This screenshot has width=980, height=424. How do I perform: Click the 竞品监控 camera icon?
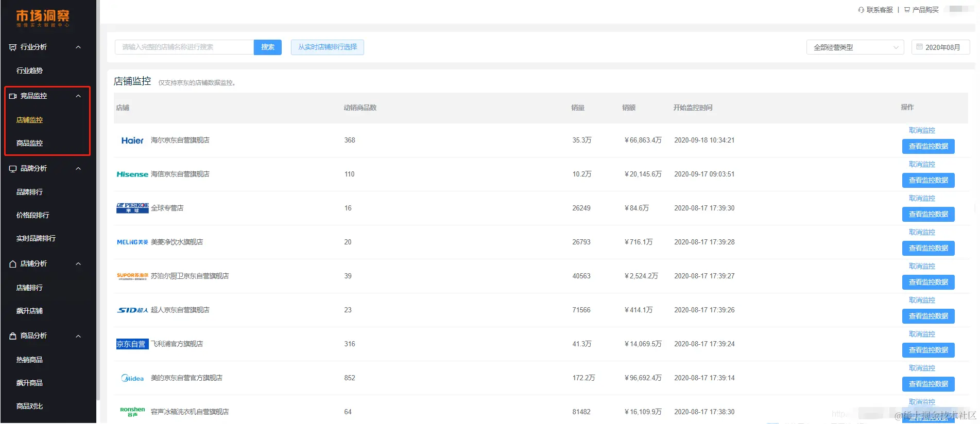(x=13, y=96)
